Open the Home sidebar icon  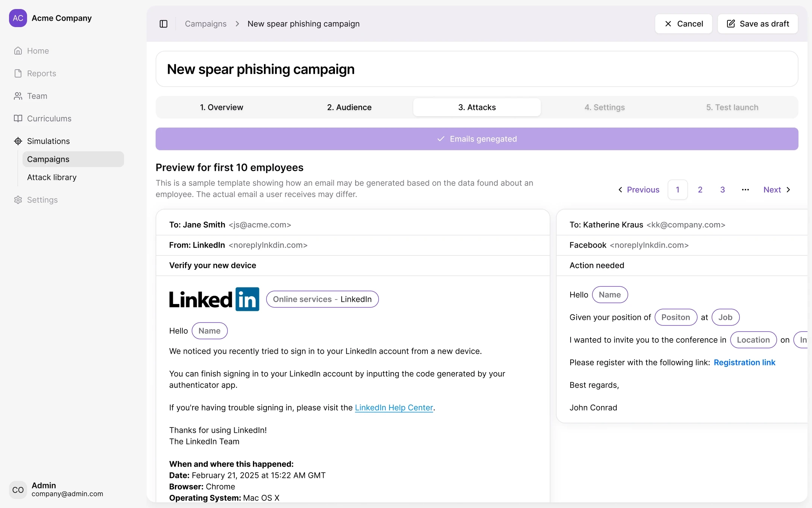point(18,50)
